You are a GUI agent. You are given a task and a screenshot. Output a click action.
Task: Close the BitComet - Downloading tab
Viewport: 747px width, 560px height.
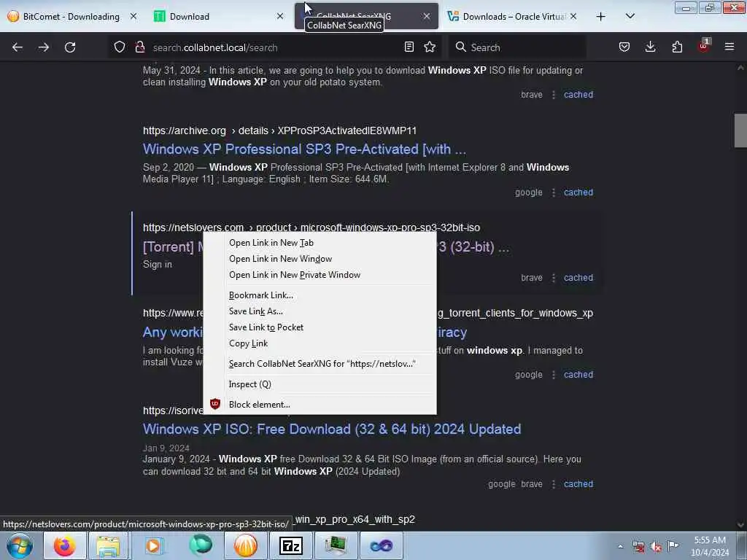133,16
